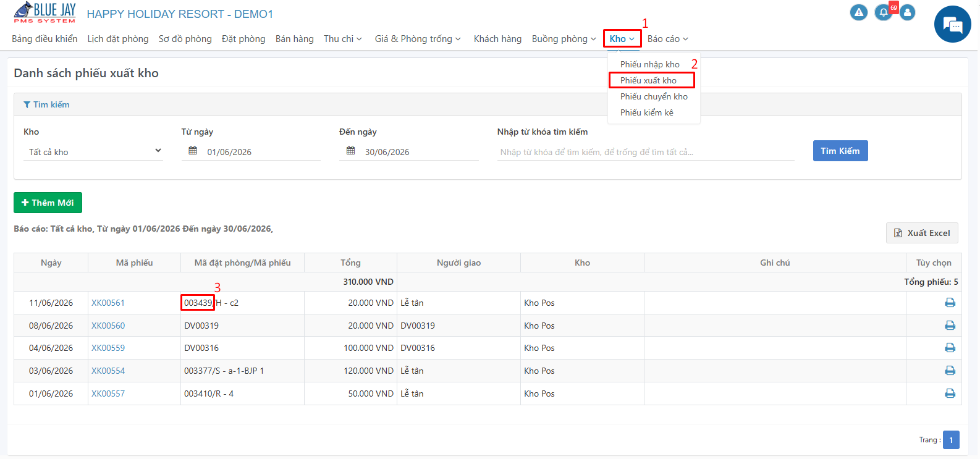The height and width of the screenshot is (459, 980).
Task: Select Phiếu nhập kho from Kho menu
Action: 650,64
